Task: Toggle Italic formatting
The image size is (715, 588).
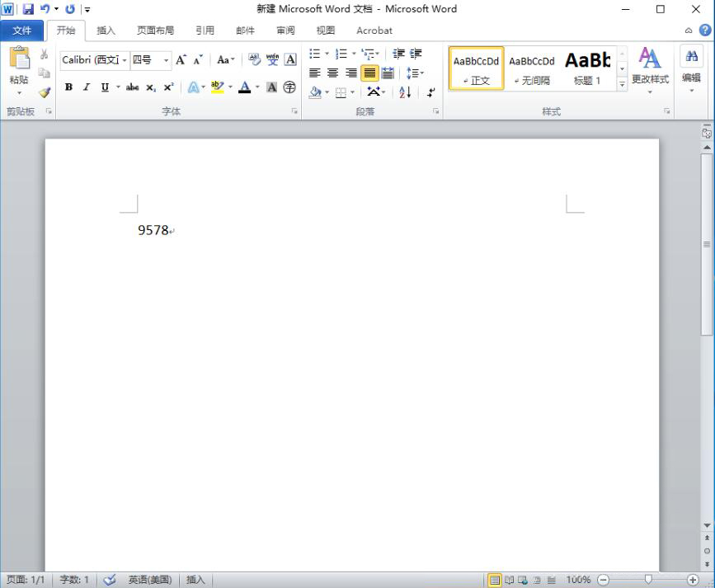Action: click(87, 87)
